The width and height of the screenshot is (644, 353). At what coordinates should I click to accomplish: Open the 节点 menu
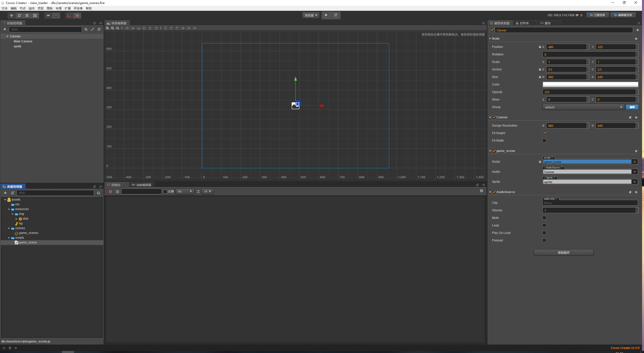[x=23, y=8]
